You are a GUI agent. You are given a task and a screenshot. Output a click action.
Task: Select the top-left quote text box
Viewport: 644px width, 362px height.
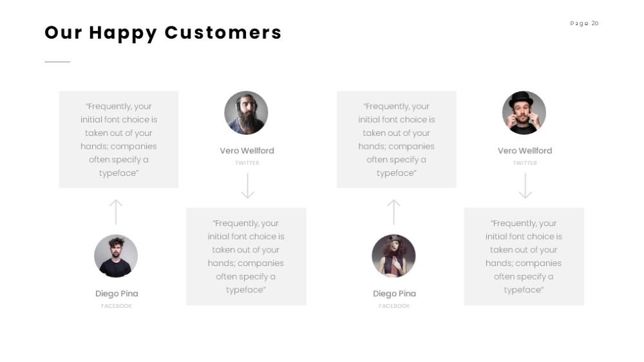tap(118, 139)
